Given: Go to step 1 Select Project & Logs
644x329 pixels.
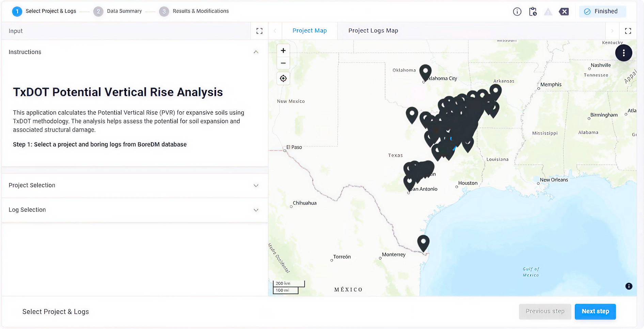Looking at the screenshot, I should tap(44, 11).
